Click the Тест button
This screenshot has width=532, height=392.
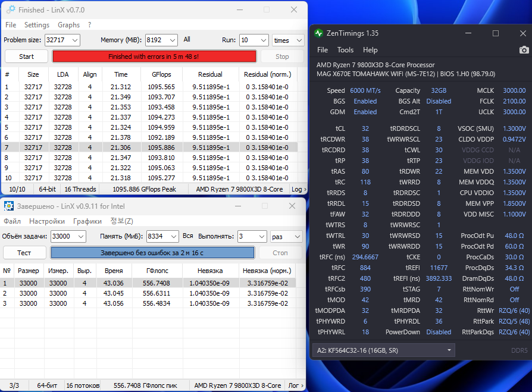tap(24, 253)
